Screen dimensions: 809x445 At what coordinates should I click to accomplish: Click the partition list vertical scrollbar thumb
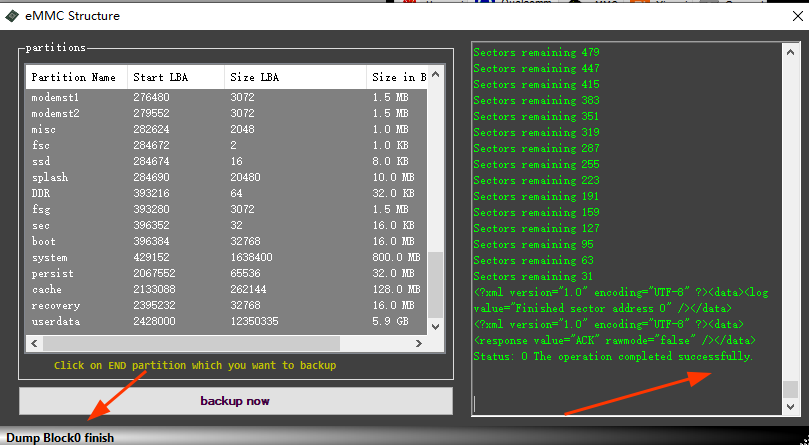click(x=435, y=284)
